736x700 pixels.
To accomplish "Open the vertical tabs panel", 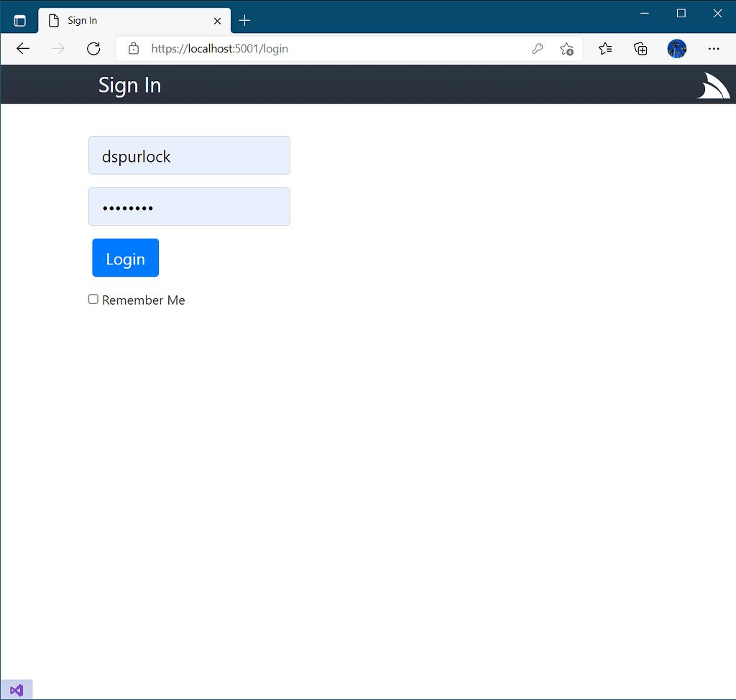I will 19,19.
